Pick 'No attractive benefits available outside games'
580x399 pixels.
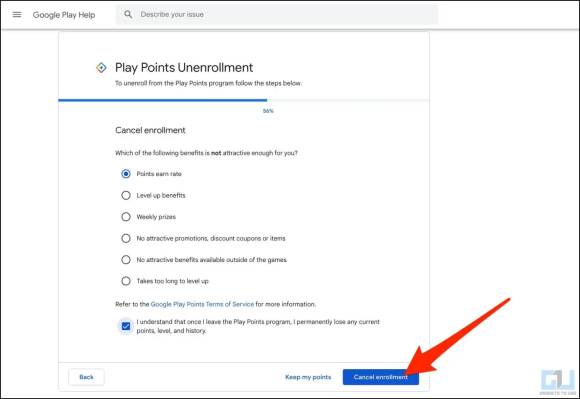point(126,260)
